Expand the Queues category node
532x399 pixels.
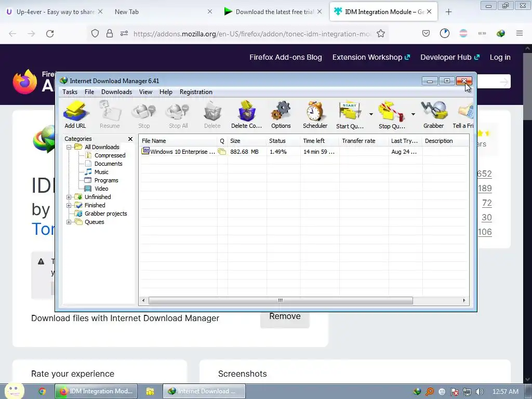pos(69,222)
